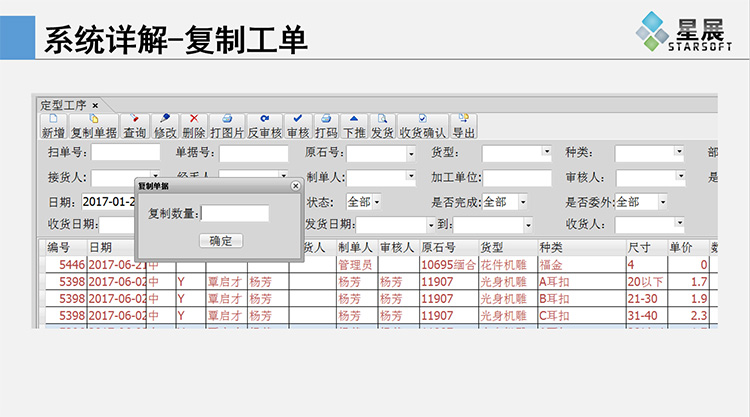Expand the 货型 dropdown

coord(546,153)
